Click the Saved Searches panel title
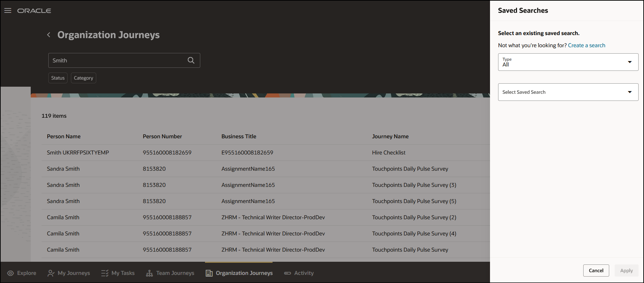The image size is (644, 283). (523, 10)
